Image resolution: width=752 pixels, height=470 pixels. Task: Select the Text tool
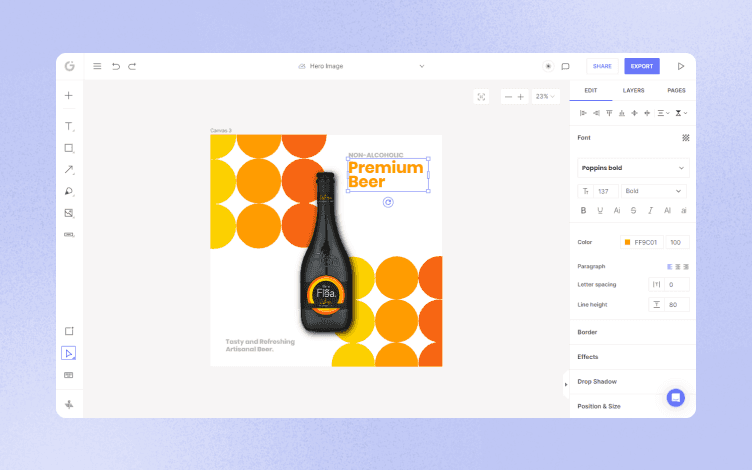click(69, 126)
